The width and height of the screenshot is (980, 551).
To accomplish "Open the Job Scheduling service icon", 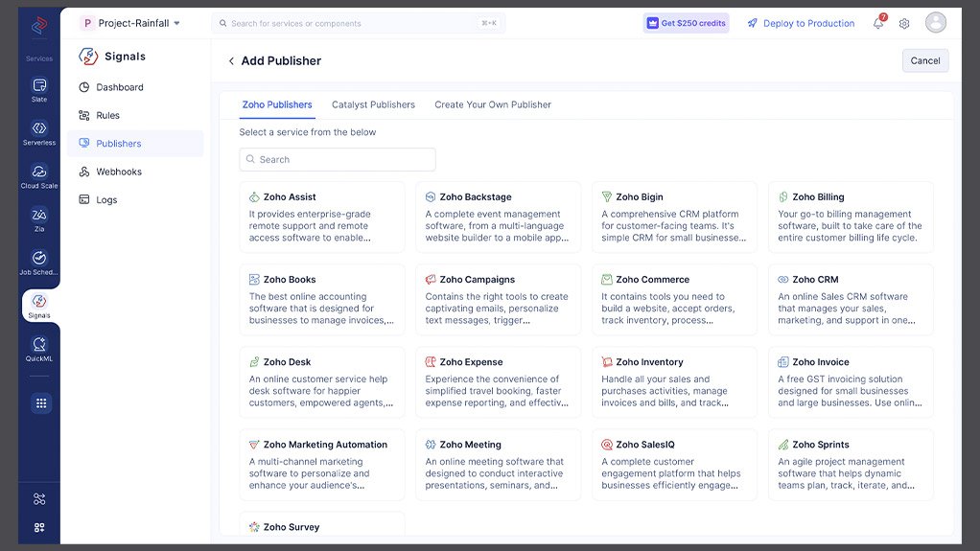I will (39, 258).
